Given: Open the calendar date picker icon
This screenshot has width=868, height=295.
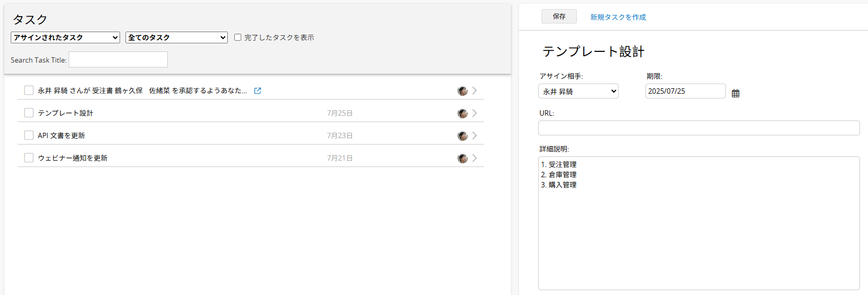Looking at the screenshot, I should tap(736, 93).
